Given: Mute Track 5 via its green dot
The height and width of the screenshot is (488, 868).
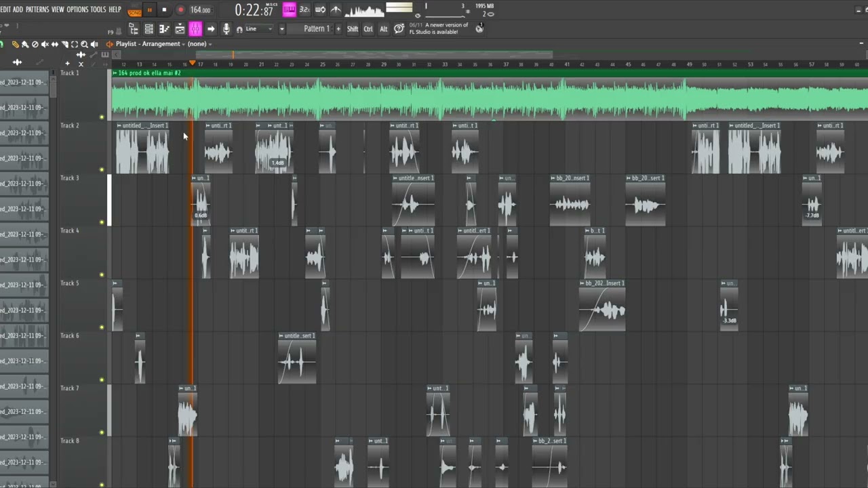Looking at the screenshot, I should pos(102,327).
